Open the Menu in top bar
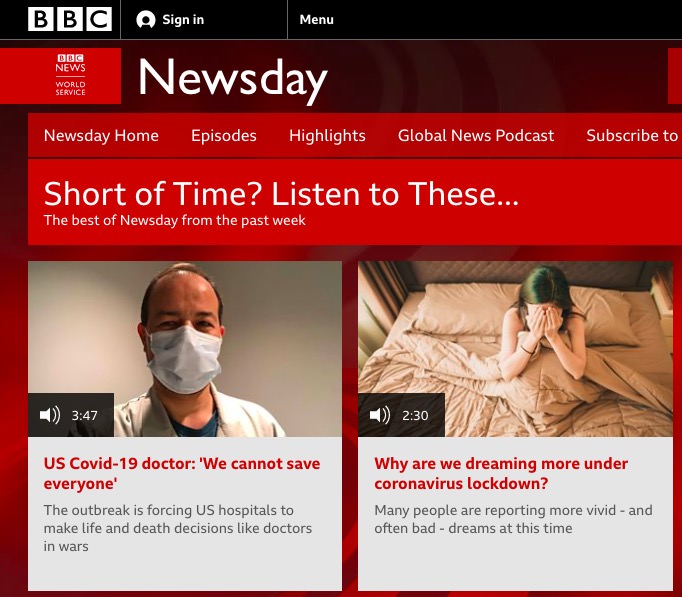 317,20
